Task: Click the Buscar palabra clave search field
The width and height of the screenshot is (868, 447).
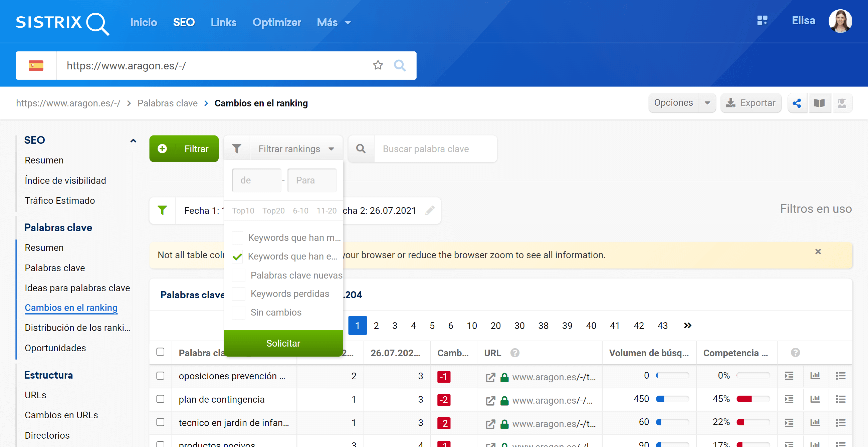Action: coord(435,149)
